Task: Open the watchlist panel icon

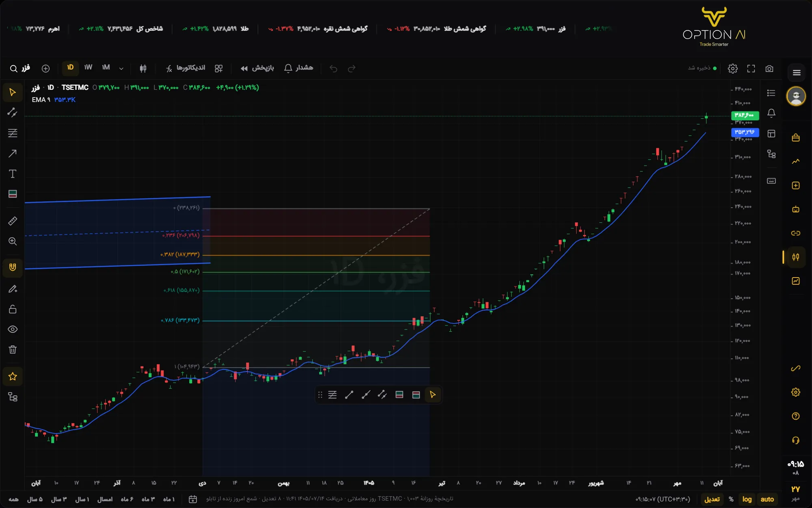Action: coord(771,93)
